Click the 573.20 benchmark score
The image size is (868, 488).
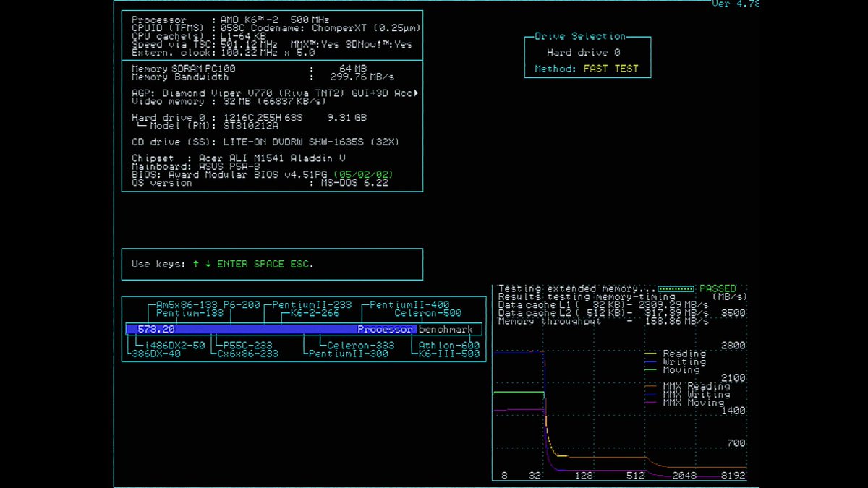click(x=156, y=329)
